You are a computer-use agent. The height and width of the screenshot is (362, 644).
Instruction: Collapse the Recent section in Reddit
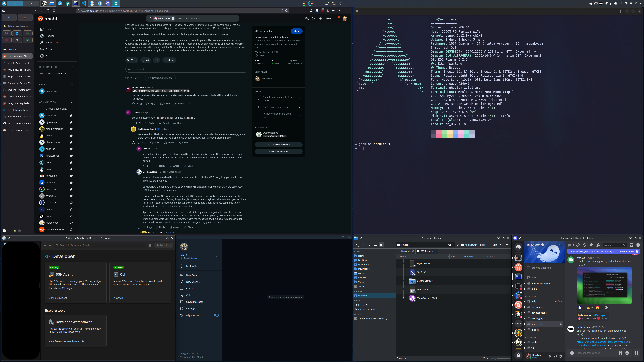click(x=72, y=84)
